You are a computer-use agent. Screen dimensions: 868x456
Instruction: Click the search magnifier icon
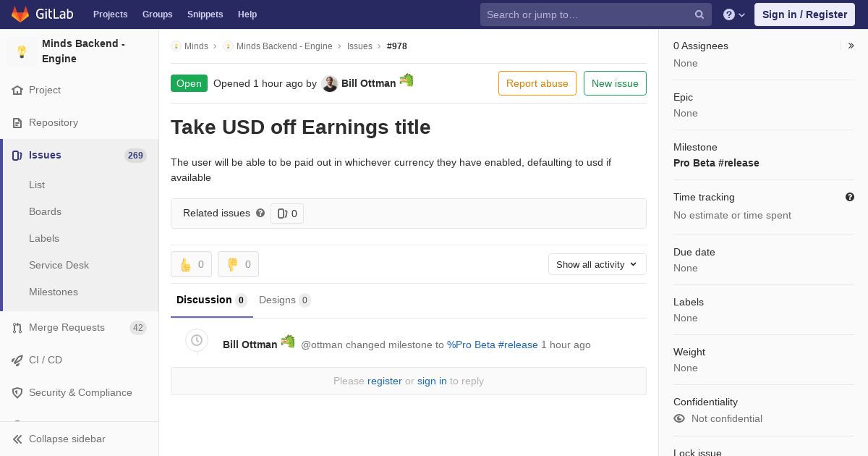pyautogui.click(x=699, y=14)
